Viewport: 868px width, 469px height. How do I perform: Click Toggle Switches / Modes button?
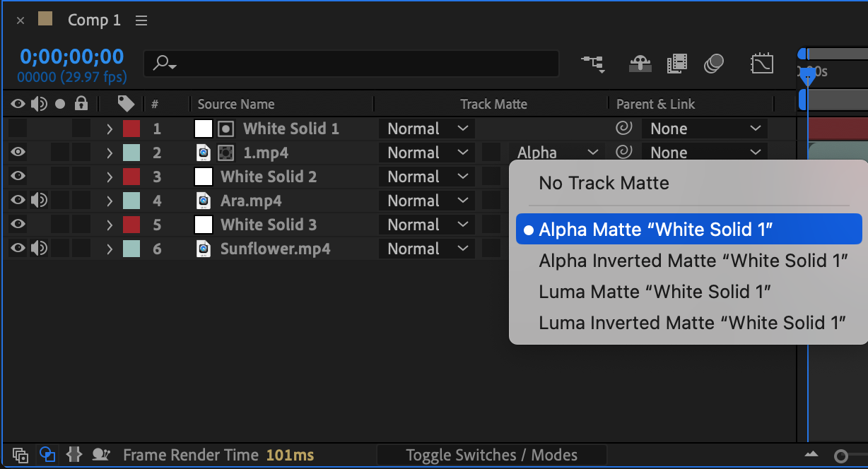(x=491, y=455)
